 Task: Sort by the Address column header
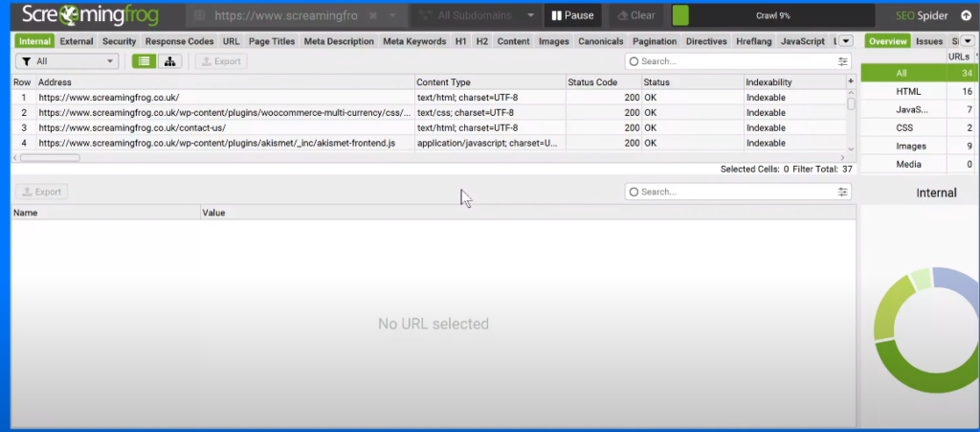click(x=226, y=82)
